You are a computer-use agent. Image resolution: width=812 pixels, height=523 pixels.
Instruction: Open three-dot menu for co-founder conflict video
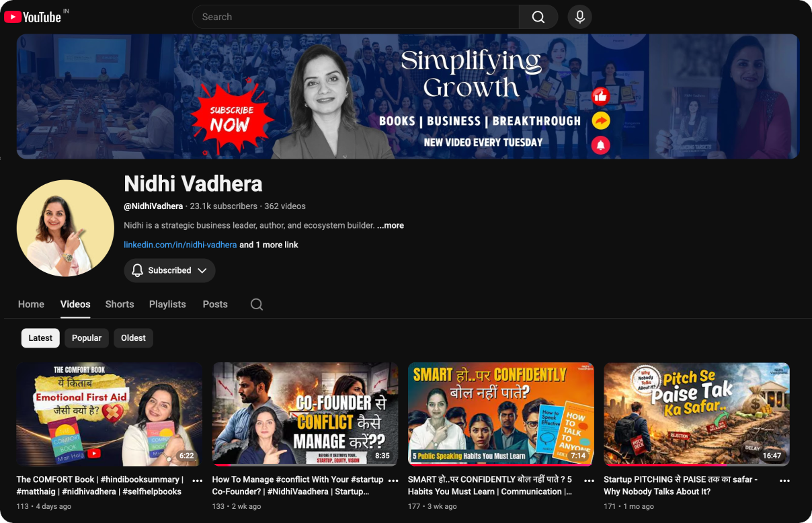point(393,481)
